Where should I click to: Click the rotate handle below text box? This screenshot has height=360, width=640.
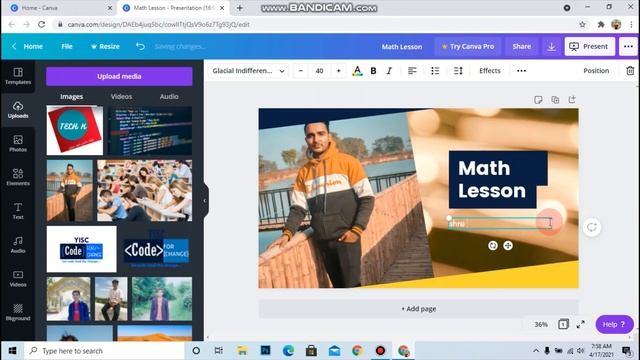point(493,245)
